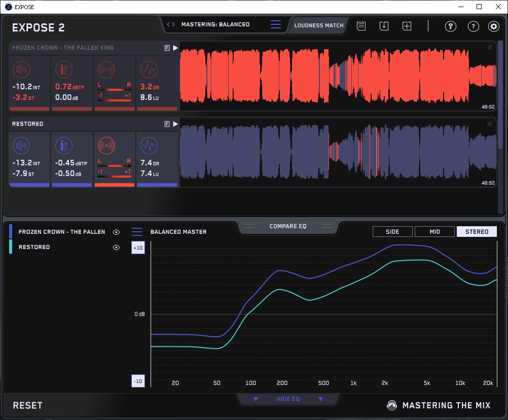Click the stereo phase icon on Restored track
This screenshot has height=420, width=508.
tap(106, 146)
